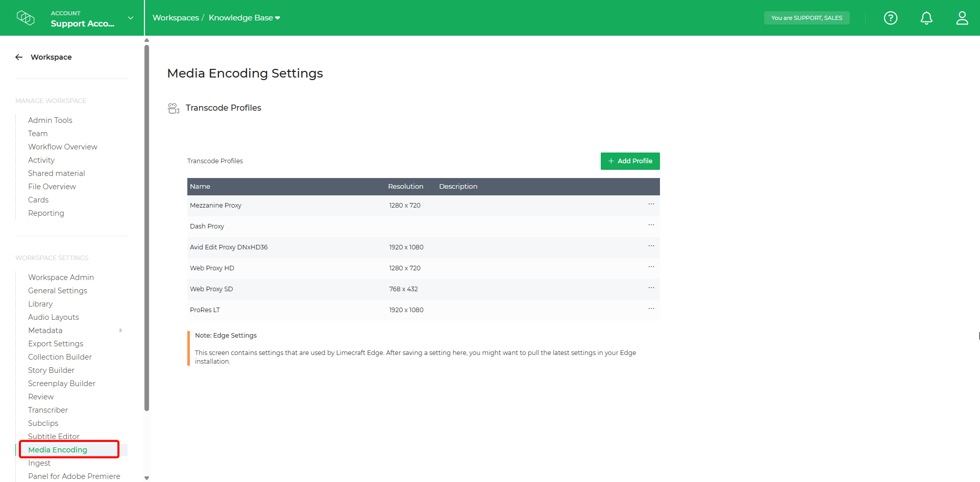Open the options menu for Mezzanine Proxy

pyautogui.click(x=651, y=204)
